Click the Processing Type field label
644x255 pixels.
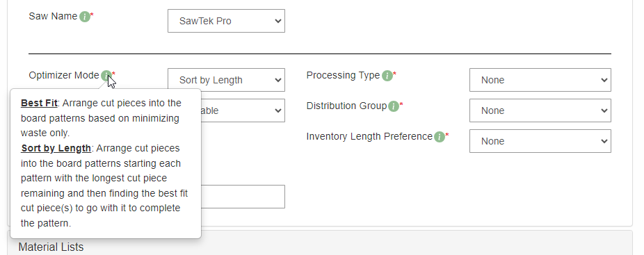343,76
